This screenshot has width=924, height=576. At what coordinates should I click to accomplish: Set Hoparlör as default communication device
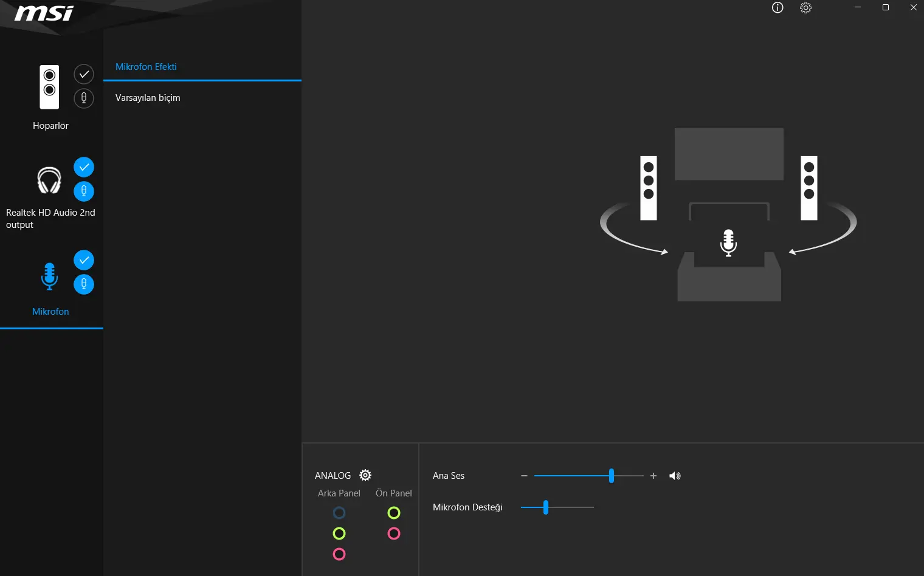[x=84, y=98]
